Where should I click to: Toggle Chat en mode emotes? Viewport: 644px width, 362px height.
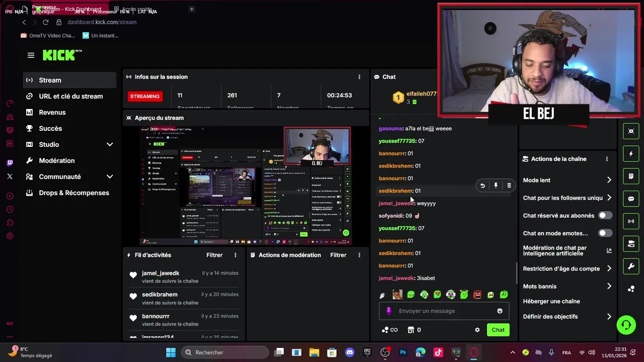605,233
